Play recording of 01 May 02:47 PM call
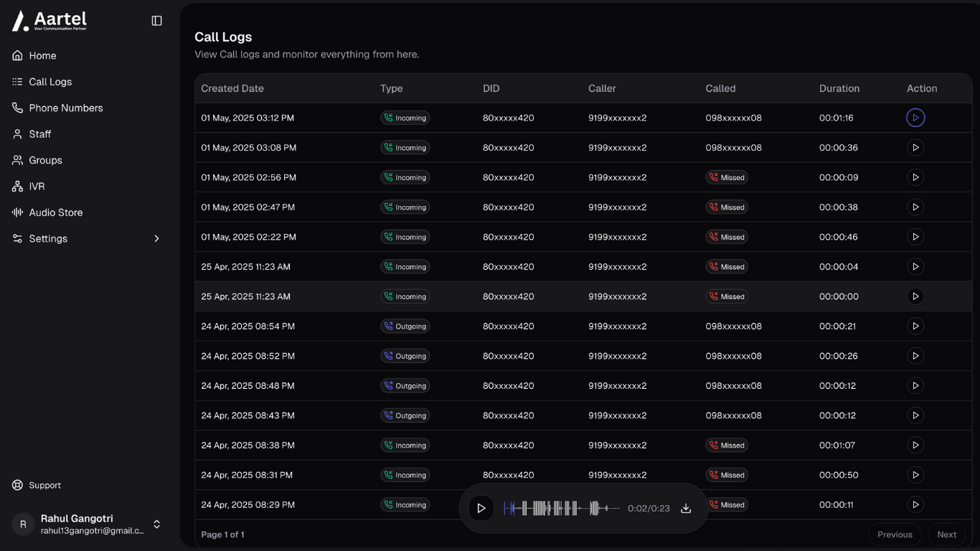This screenshot has width=980, height=551. (x=915, y=207)
